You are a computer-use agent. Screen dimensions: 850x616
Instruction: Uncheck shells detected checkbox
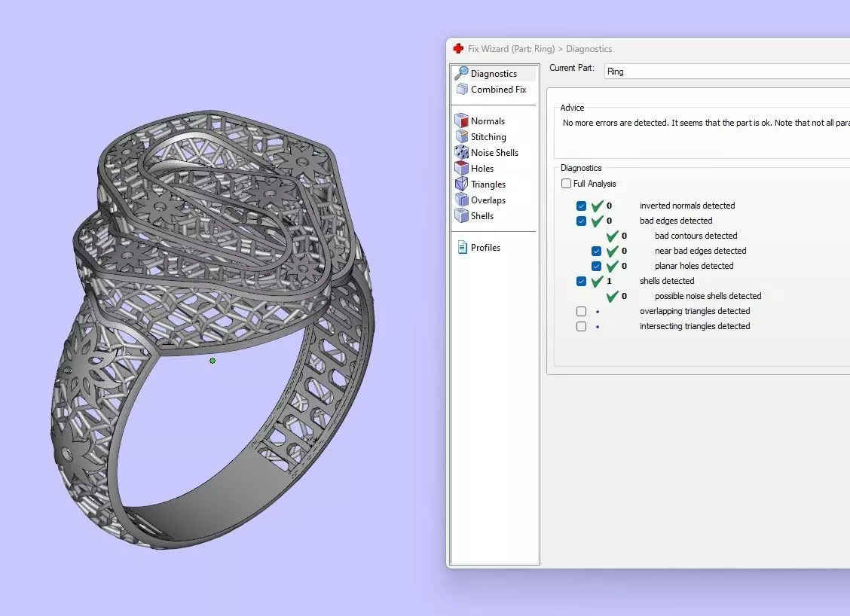pos(581,281)
